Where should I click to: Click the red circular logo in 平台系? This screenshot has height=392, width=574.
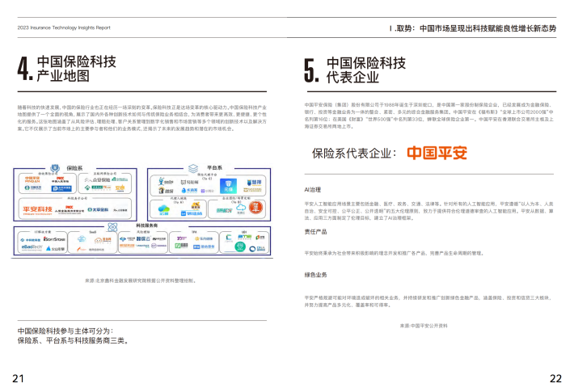[x=256, y=208]
